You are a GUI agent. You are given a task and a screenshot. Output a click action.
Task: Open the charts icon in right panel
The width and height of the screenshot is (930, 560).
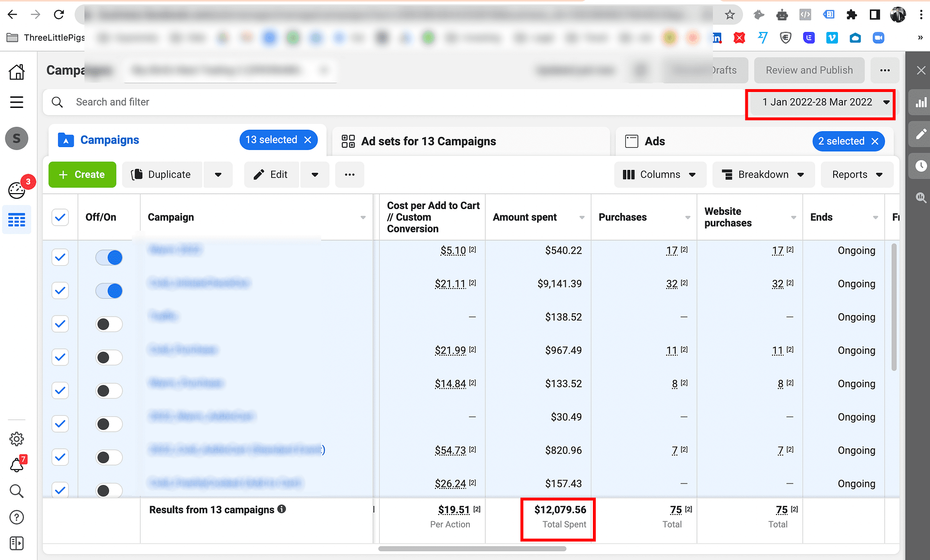[921, 102]
